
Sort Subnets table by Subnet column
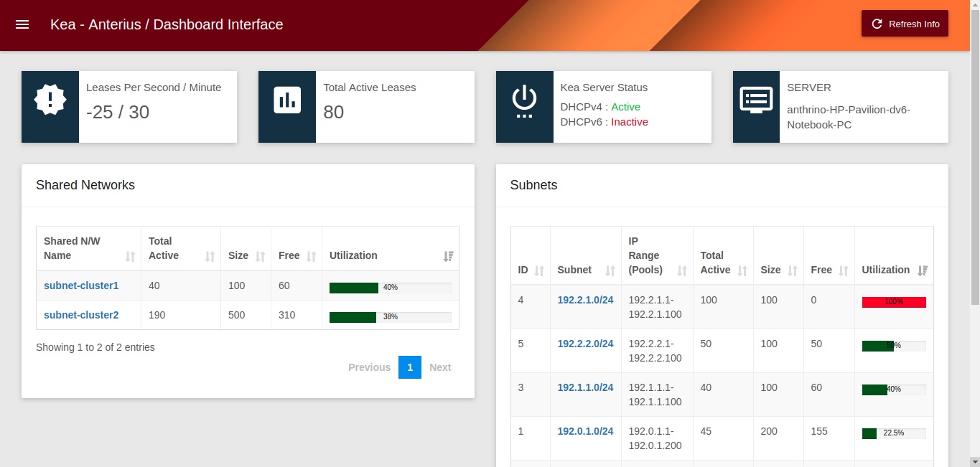pyautogui.click(x=586, y=255)
